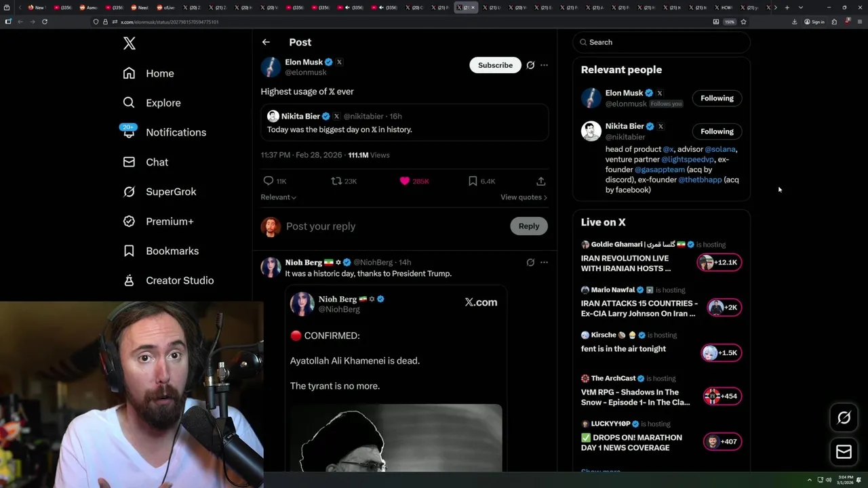This screenshot has width=868, height=488.
Task: Open Premium+ in the sidebar
Action: [158, 221]
